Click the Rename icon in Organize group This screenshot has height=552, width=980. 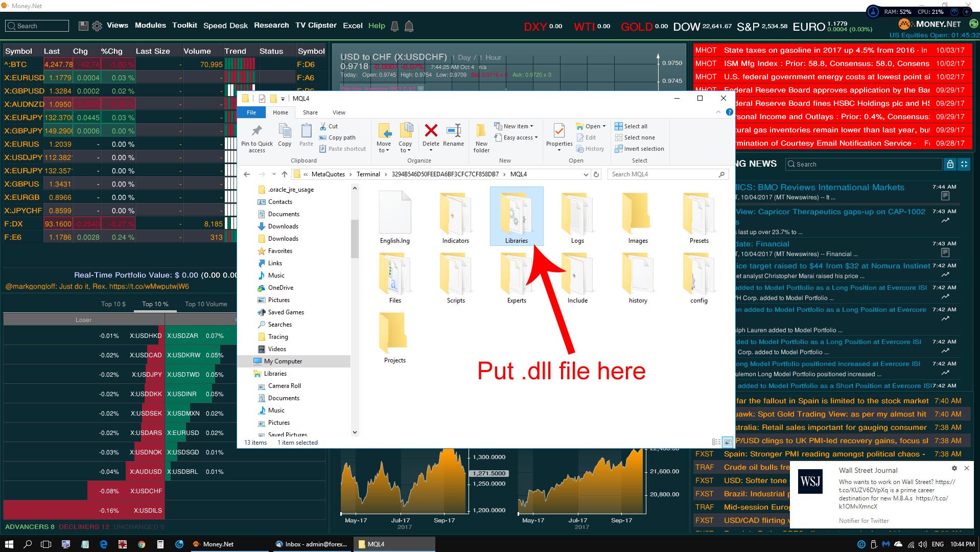453,131
